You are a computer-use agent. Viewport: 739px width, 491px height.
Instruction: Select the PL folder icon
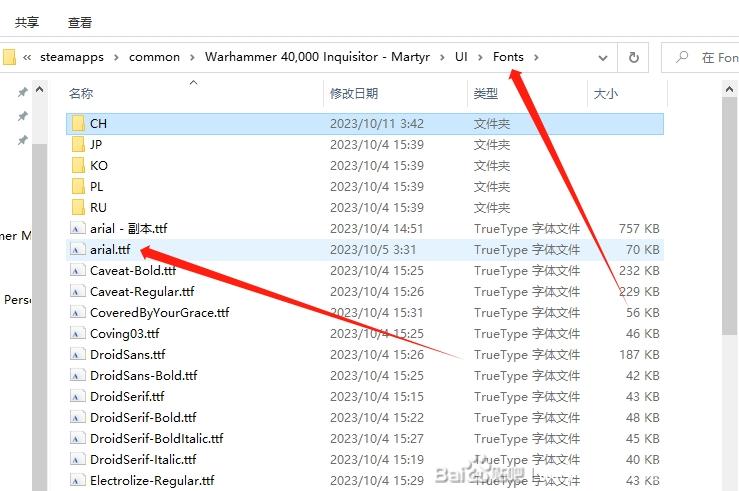[x=78, y=187]
